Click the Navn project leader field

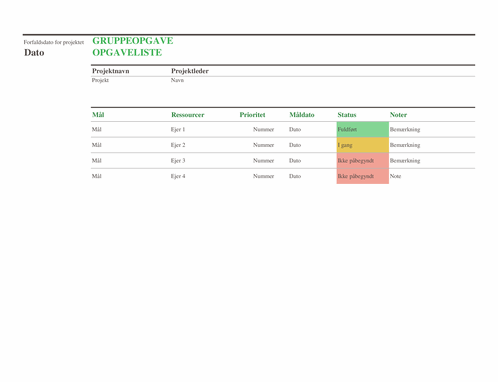(177, 80)
